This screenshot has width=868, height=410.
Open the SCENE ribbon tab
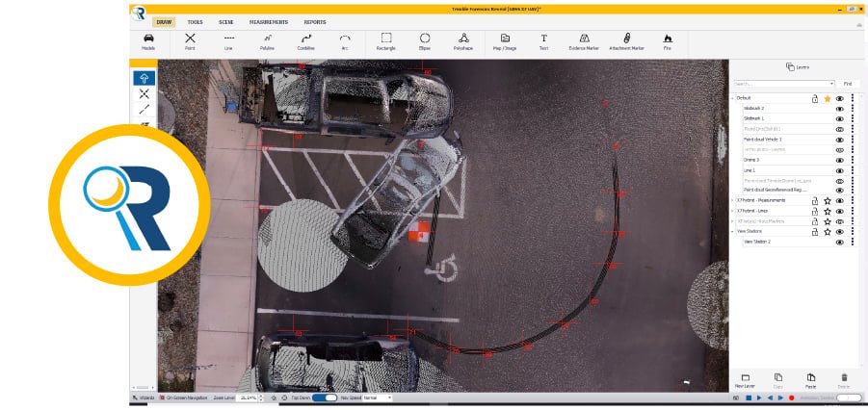click(x=225, y=22)
